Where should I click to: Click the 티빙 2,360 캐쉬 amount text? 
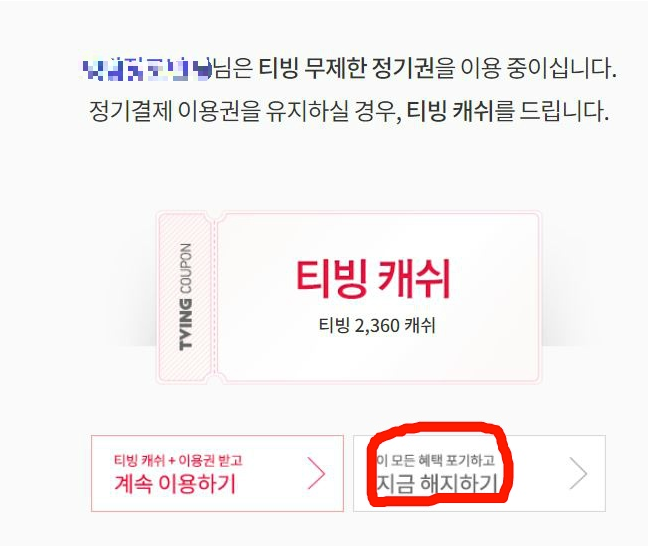click(377, 326)
